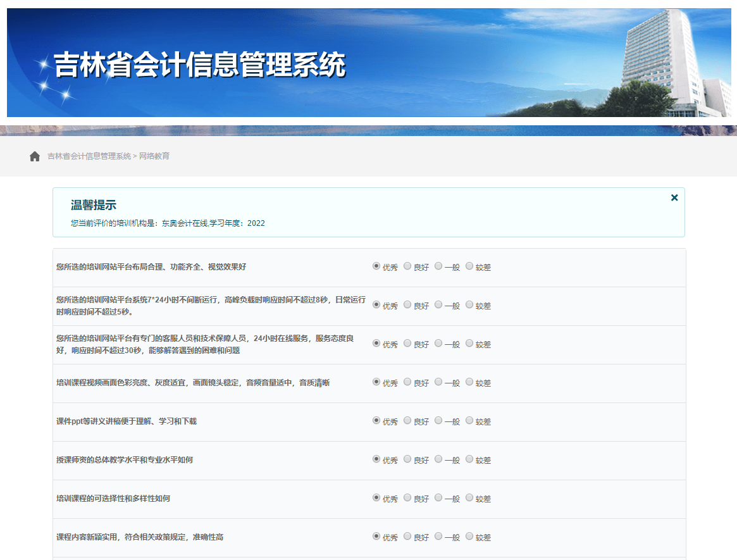Select 良好 for the course variety 多样性 question
Screen dimensions: 737x560
click(407, 498)
